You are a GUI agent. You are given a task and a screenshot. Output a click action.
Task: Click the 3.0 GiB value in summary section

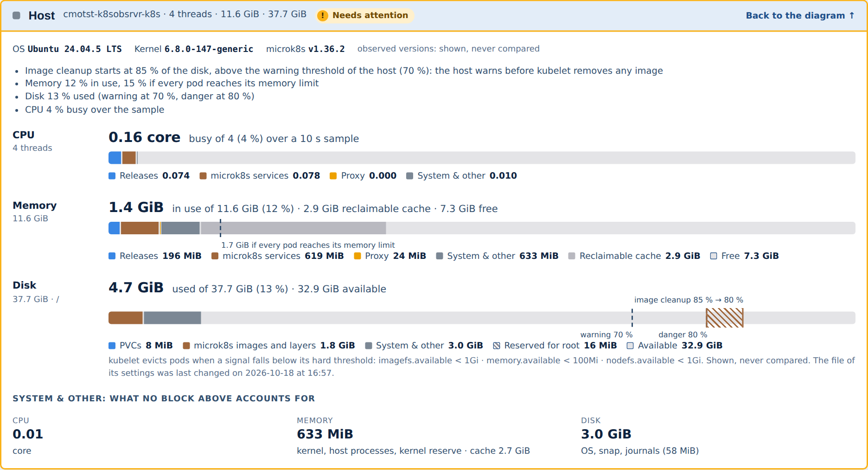606,434
